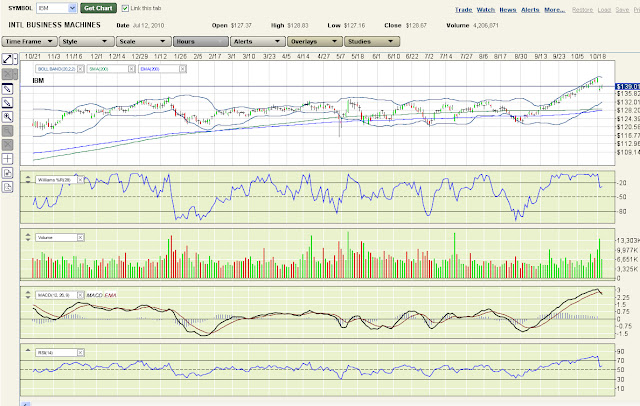
Task: Close the Volume study panel
Action: (80, 237)
